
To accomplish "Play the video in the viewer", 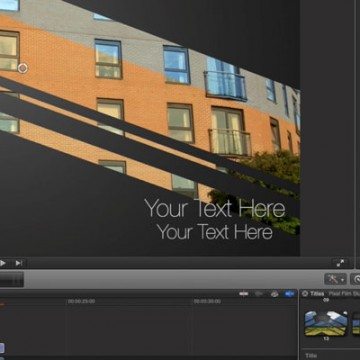I will (x=2, y=263).
